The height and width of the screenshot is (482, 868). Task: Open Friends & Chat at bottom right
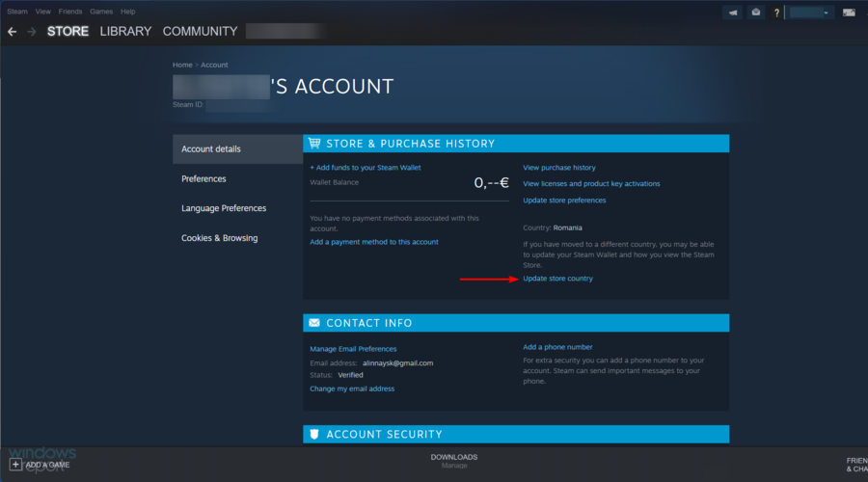pos(856,465)
